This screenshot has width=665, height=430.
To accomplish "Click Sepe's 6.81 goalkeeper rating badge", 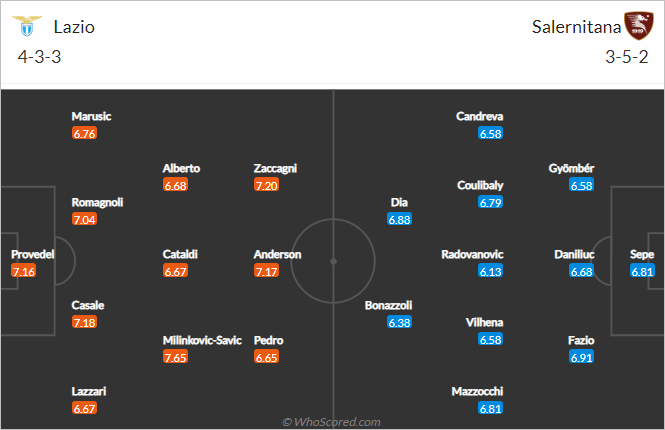I will [x=642, y=271].
